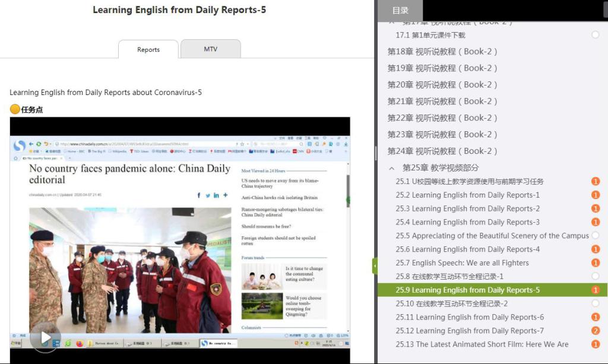Switch to the MTV tab
The height and width of the screenshot is (364, 608).
click(x=210, y=49)
